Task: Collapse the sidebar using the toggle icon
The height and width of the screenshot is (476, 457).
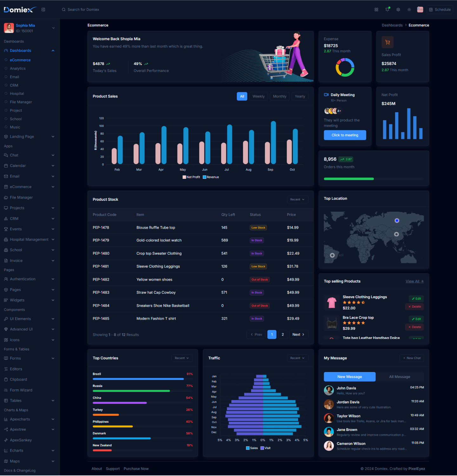Action: click(x=43, y=10)
